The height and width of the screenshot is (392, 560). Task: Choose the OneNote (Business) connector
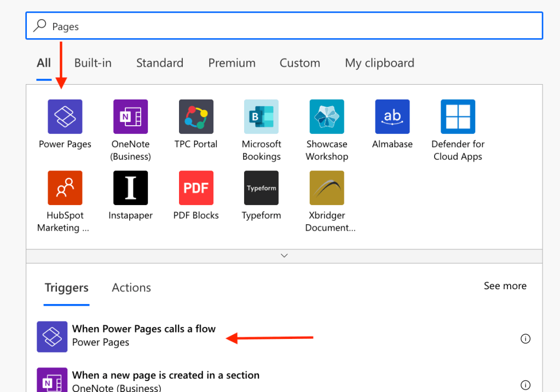coord(130,116)
